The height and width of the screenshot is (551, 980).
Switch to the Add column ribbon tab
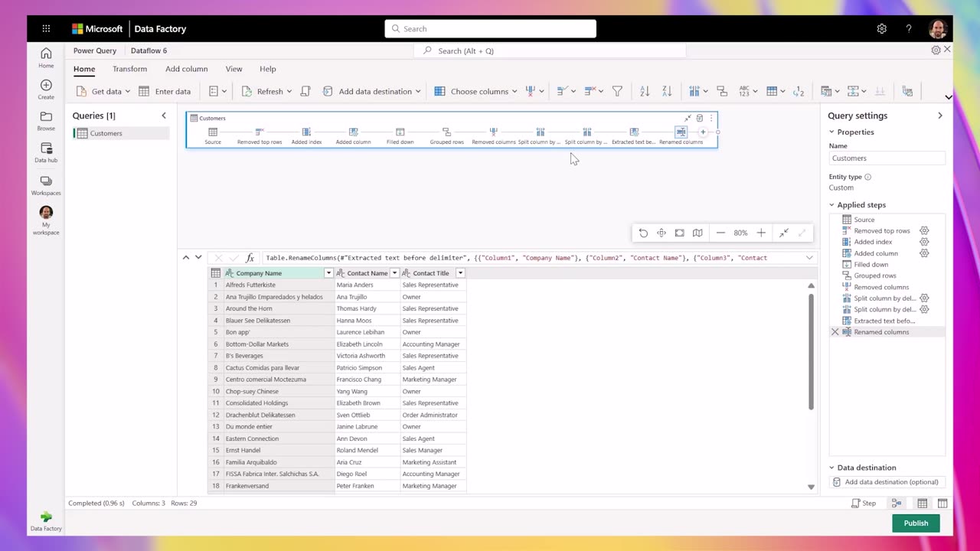(x=186, y=69)
